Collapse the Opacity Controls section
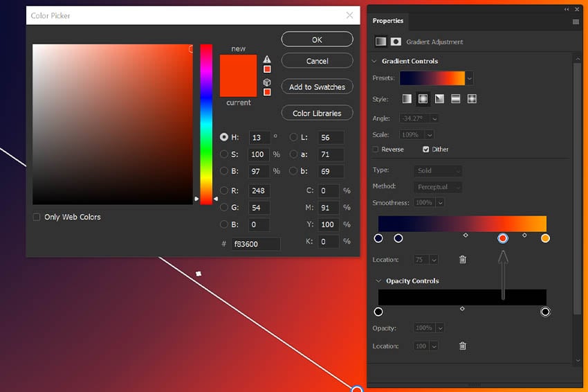This screenshot has height=392, width=588. (378, 281)
